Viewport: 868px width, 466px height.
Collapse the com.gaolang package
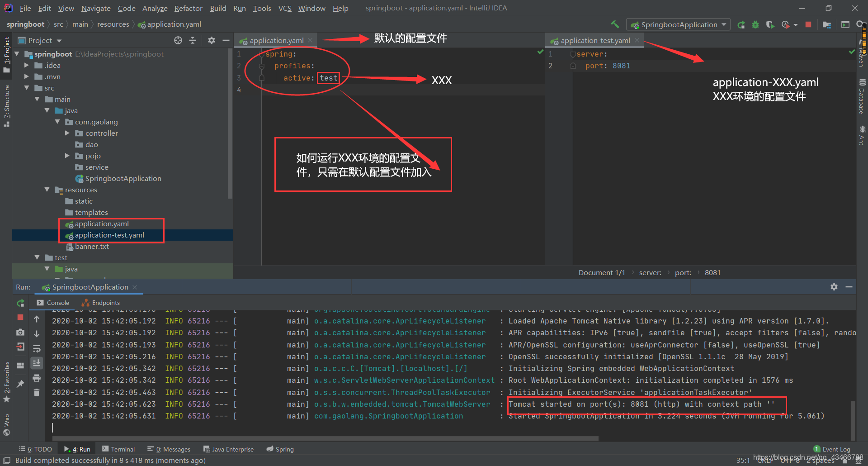pos(57,122)
